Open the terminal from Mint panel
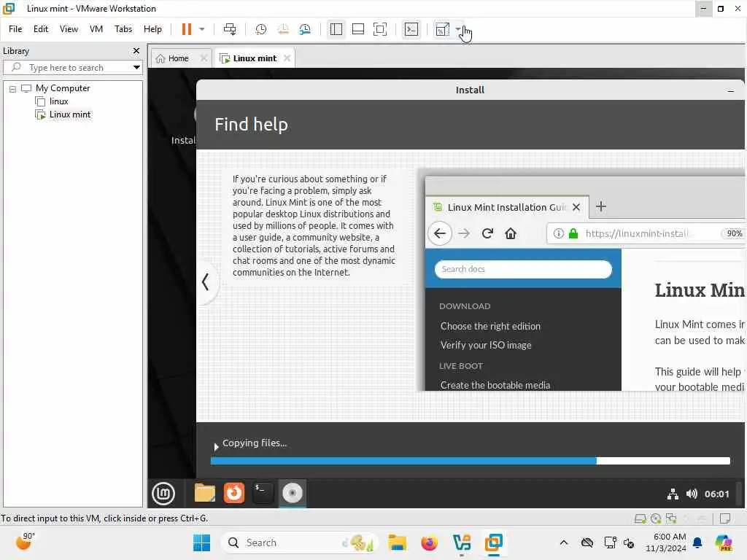The image size is (747, 560). tap(263, 493)
